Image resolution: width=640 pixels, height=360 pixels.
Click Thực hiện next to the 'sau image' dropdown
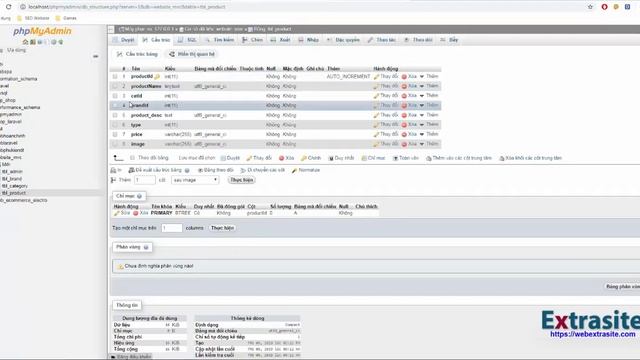point(242,180)
